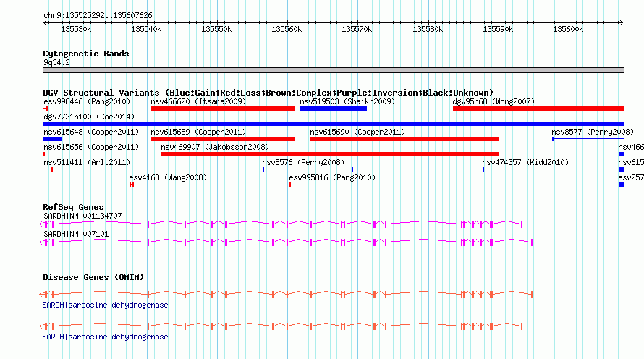This screenshot has height=359, width=644.
Task: Click the nsv615656 (Cooper2011) label
Action: pyautogui.click(x=91, y=147)
